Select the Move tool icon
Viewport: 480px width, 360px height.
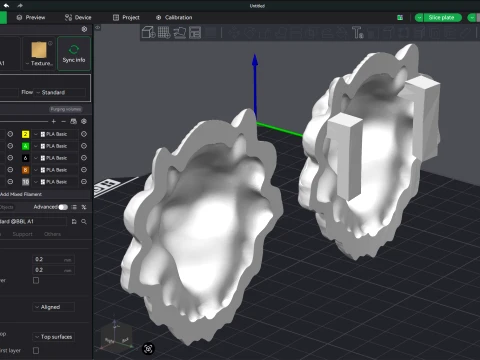pyautogui.click(x=234, y=33)
